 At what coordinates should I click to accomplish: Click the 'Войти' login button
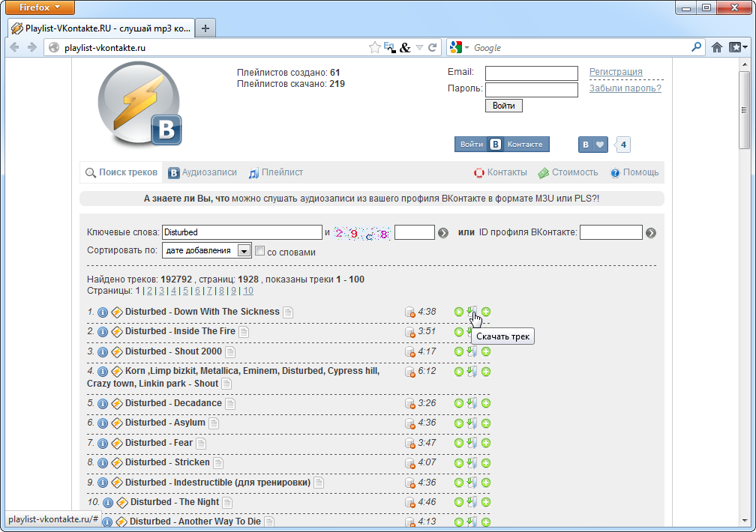tap(504, 106)
